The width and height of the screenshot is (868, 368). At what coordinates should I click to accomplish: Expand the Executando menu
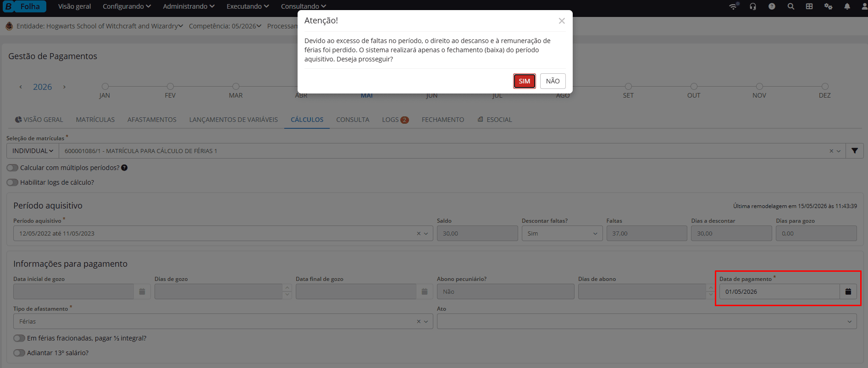(x=248, y=6)
